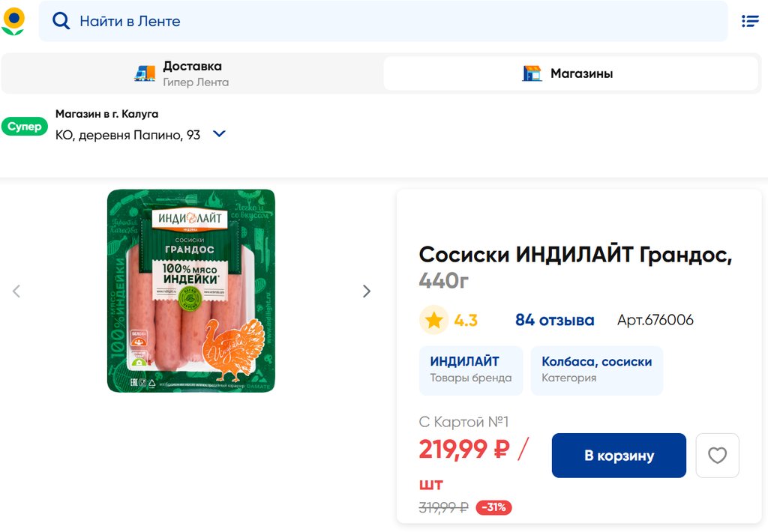Open ИНДИЛАЙТ brand products
768x532 pixels.
(x=470, y=370)
